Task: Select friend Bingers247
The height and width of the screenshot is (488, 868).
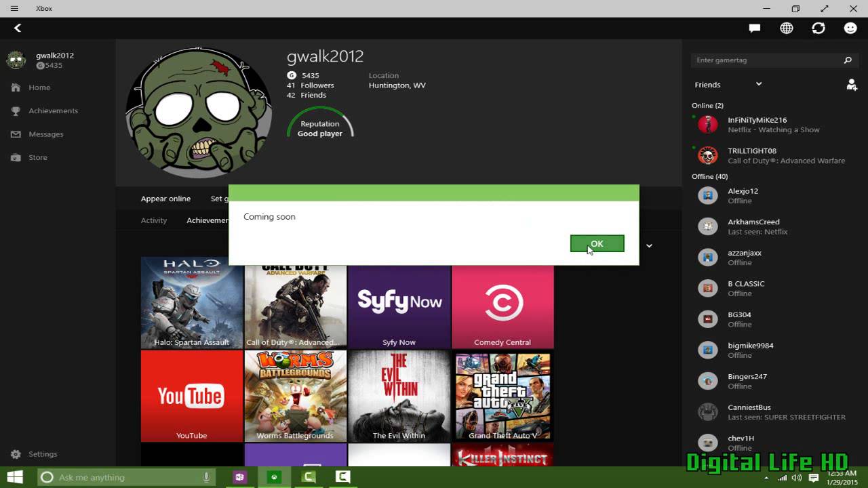Action: pos(774,381)
